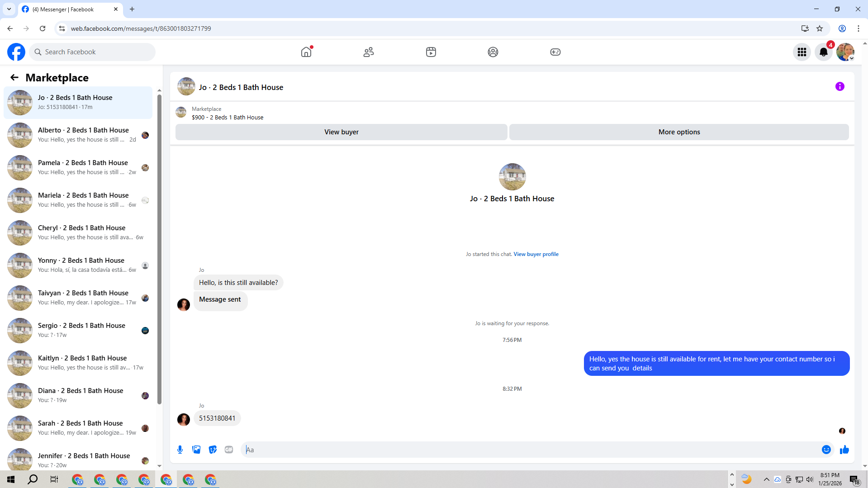Viewport: 868px width, 488px height.
Task: Open the Chrome three-dot menu
Action: click(x=859, y=28)
